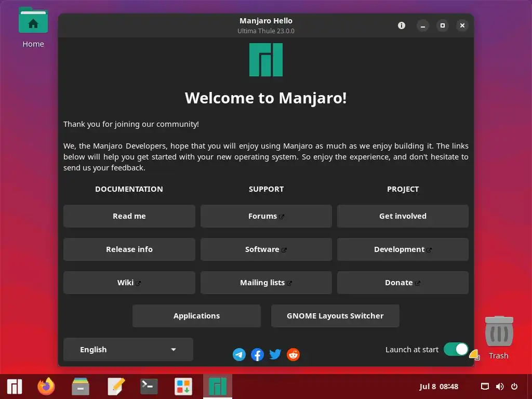Close the Manjaro Hello window
This screenshot has height=399, width=532.
tap(462, 25)
